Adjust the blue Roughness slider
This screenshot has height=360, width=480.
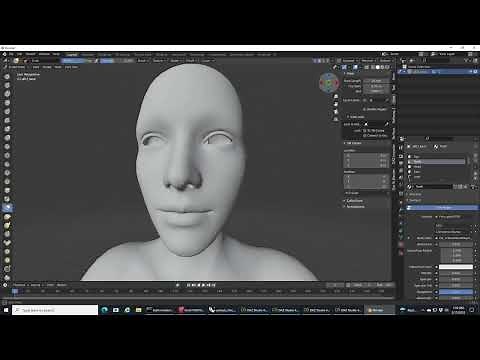[456, 292]
